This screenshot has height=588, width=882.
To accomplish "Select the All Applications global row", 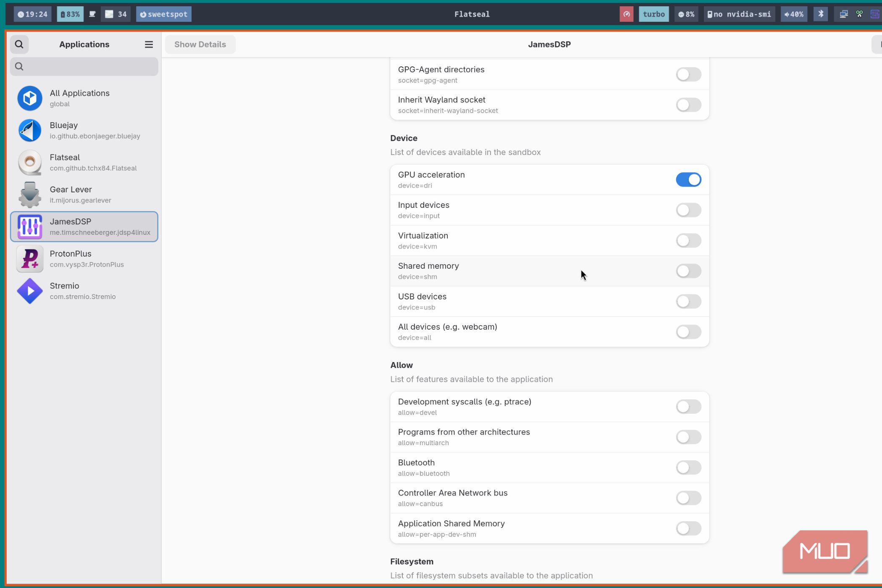I will (x=84, y=98).
